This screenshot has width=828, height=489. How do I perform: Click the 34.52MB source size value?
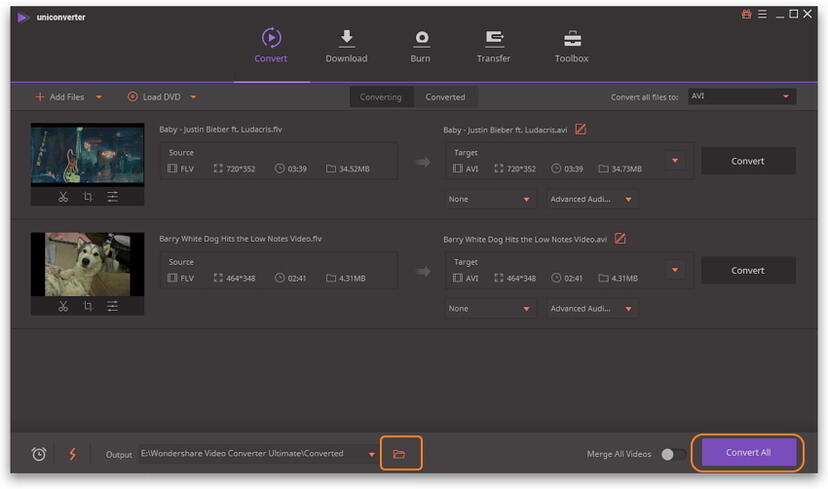coord(354,169)
